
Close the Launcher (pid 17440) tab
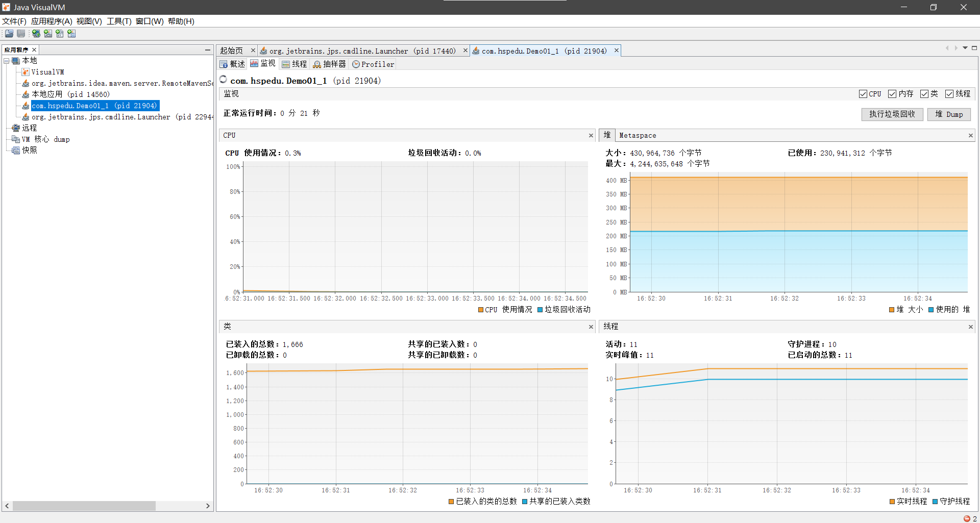465,51
